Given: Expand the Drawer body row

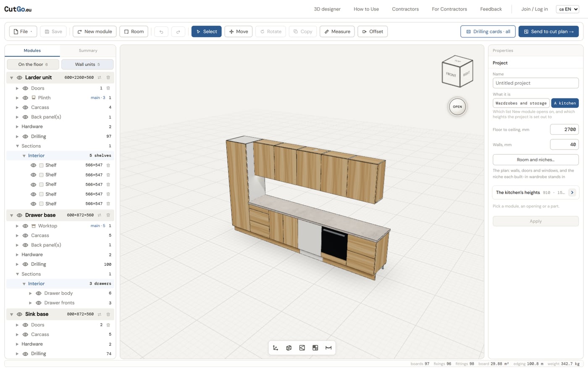Looking at the screenshot, I should click(30, 293).
